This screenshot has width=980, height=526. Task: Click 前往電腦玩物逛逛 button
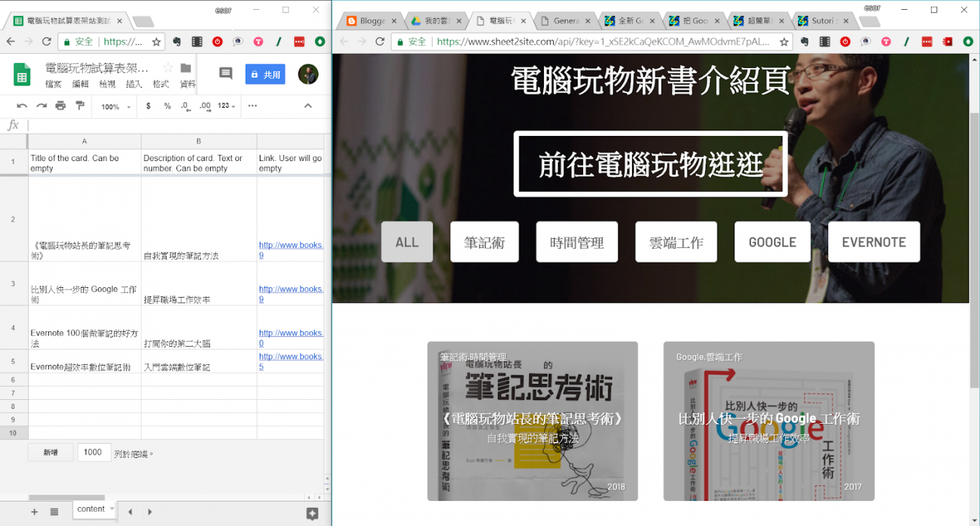pyautogui.click(x=650, y=164)
